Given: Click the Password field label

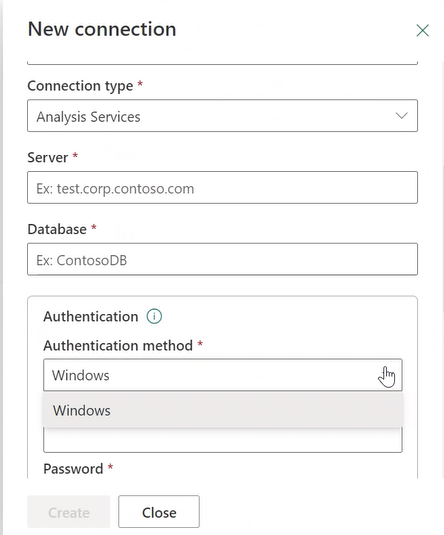Looking at the screenshot, I should point(73,469).
